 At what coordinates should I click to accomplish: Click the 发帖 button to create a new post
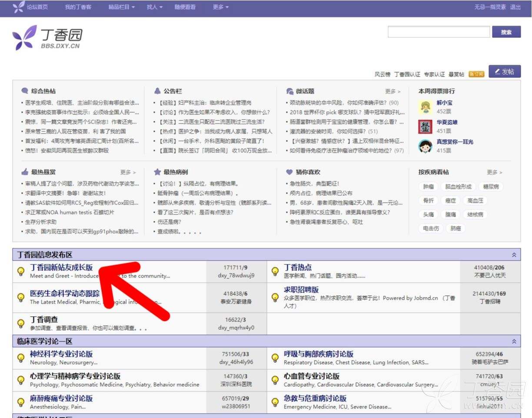point(505,72)
